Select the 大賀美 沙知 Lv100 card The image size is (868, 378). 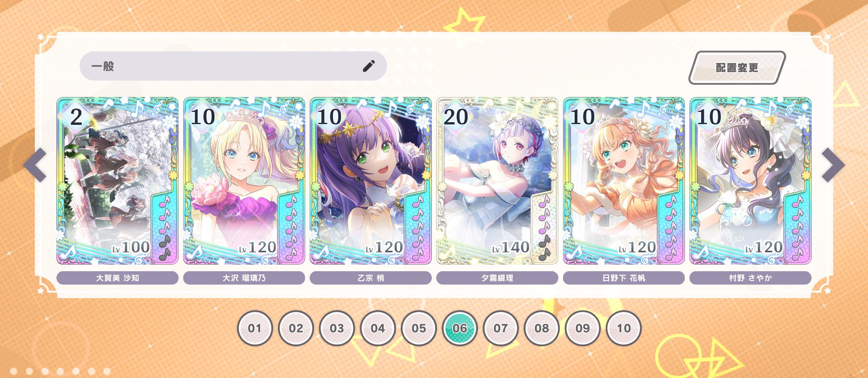117,181
